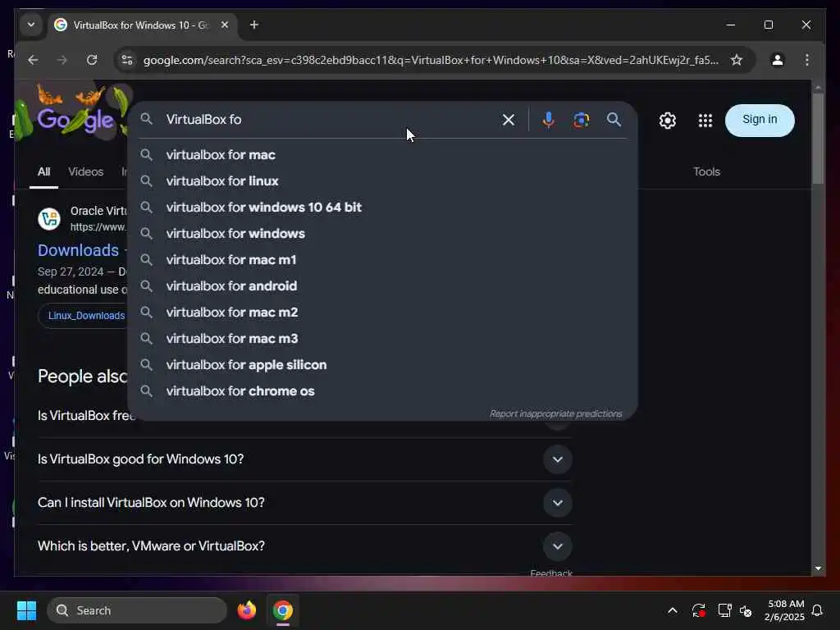This screenshot has width=840, height=630.
Task: Click the muted volume tray icon
Action: [x=745, y=610]
